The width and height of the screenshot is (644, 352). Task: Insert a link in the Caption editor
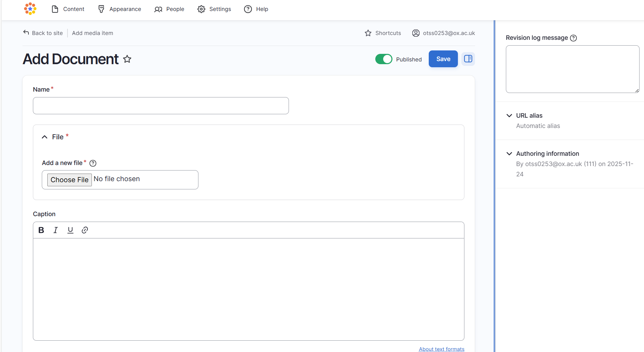click(85, 230)
